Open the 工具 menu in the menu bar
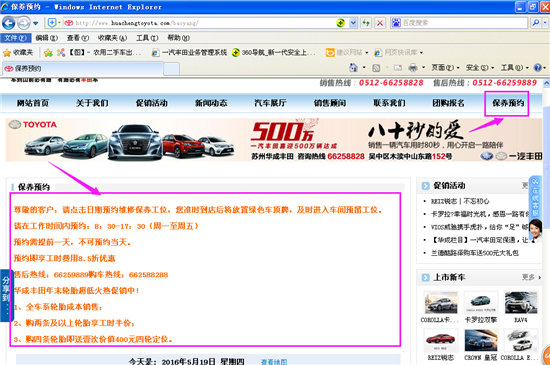The width and height of the screenshot is (550, 365). 147,38
